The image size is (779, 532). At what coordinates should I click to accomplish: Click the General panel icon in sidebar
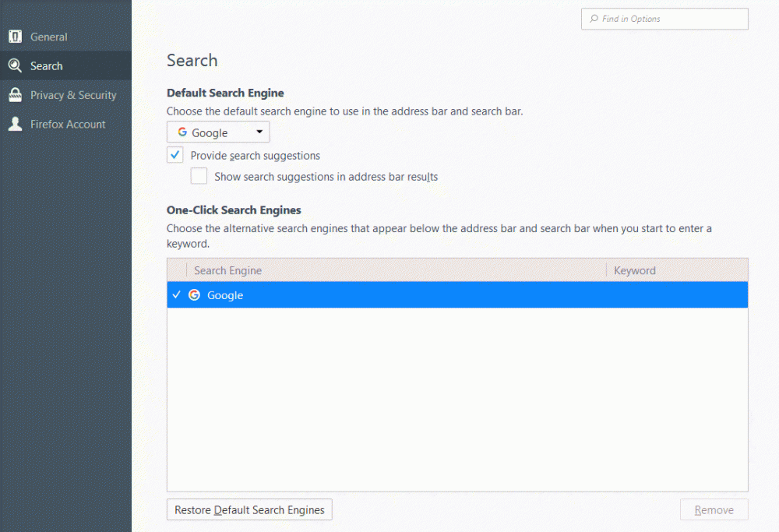[x=15, y=37]
